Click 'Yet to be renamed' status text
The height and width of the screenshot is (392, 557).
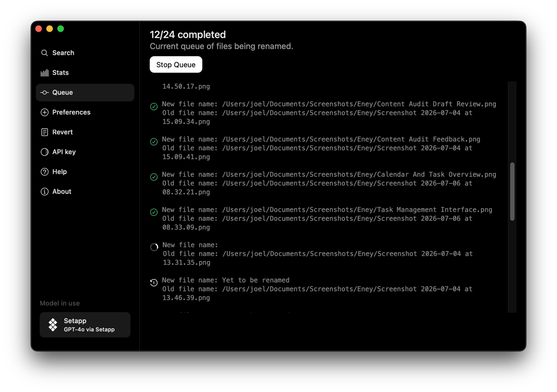[256, 280]
